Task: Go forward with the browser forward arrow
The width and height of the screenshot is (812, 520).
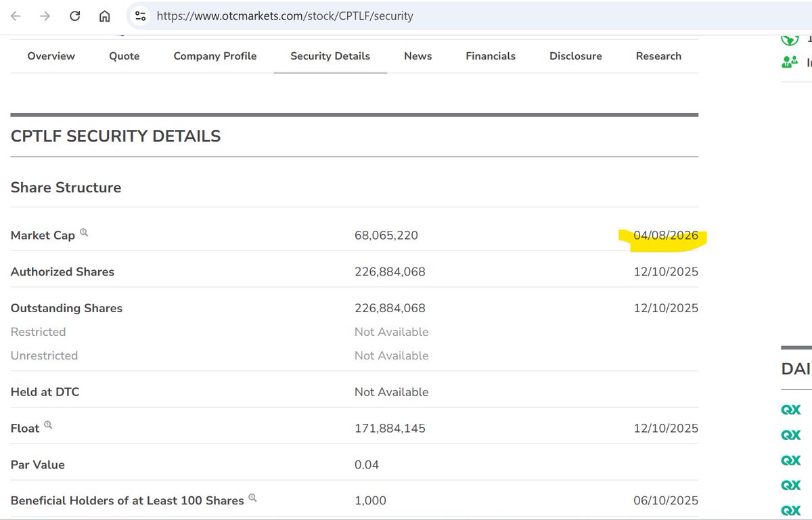Action: click(45, 16)
